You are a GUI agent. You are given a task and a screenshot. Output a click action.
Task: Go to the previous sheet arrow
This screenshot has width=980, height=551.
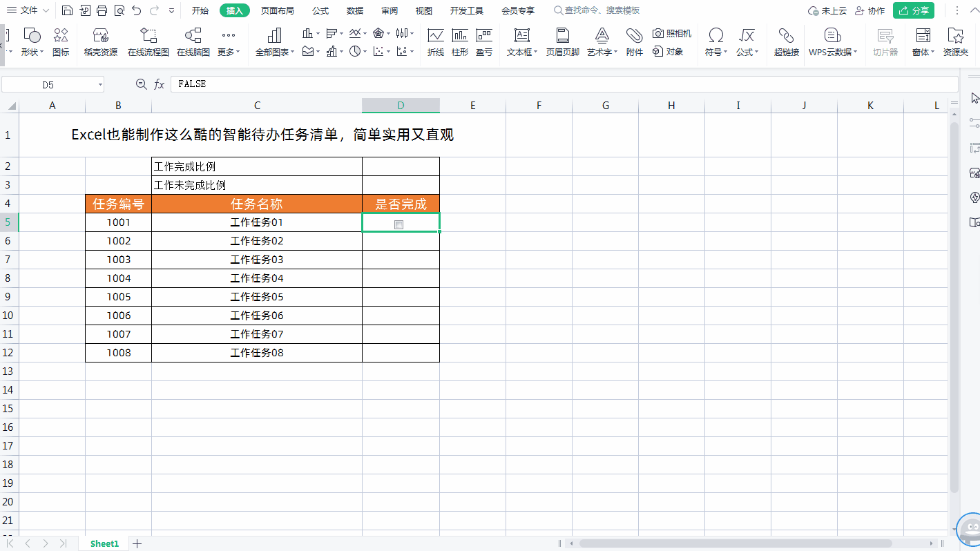pos(28,543)
